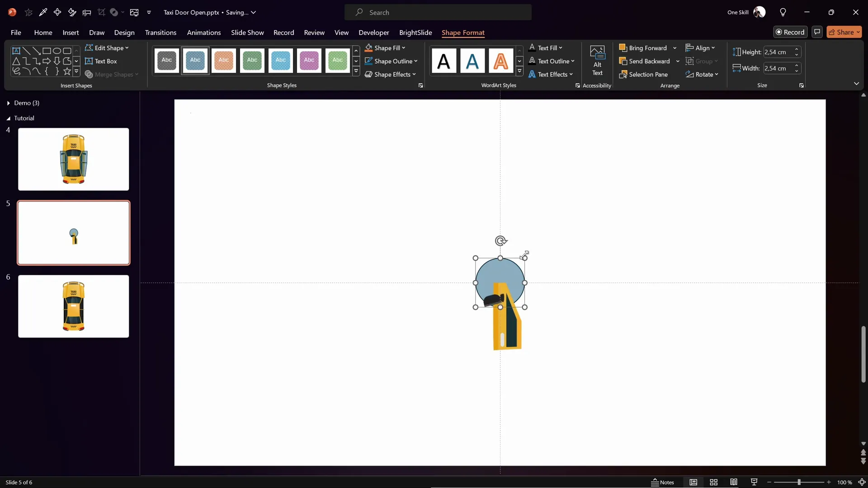Click Slide Sorter view in status bar

(714, 482)
